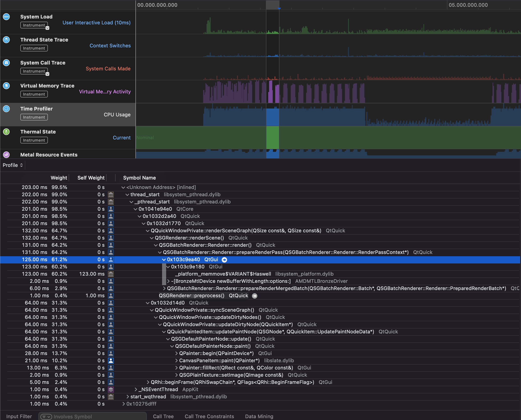Click focus arrow next to 0x103c9ea40
Screen dimensions: 521x420
(224, 260)
